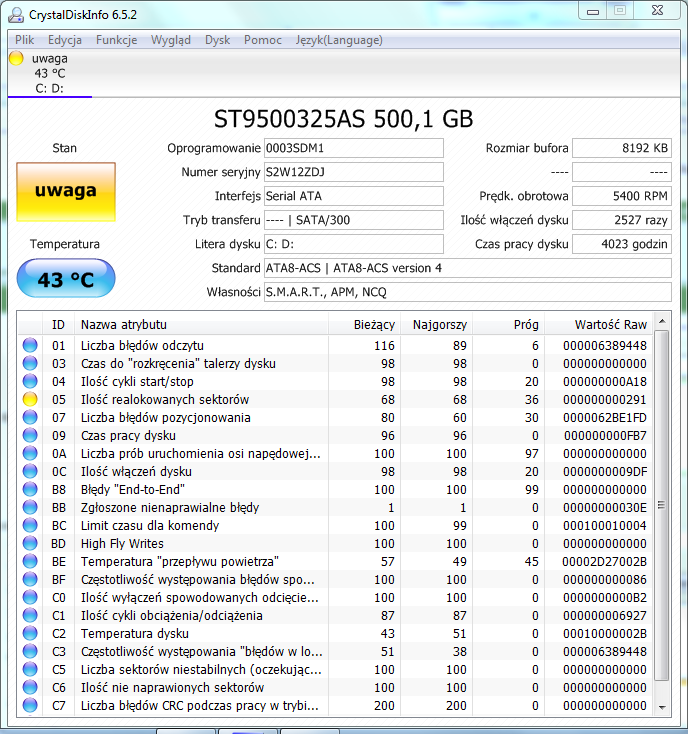Click blue status orb for attribute 04
Screen dimensions: 688x734
pyautogui.click(x=30, y=382)
